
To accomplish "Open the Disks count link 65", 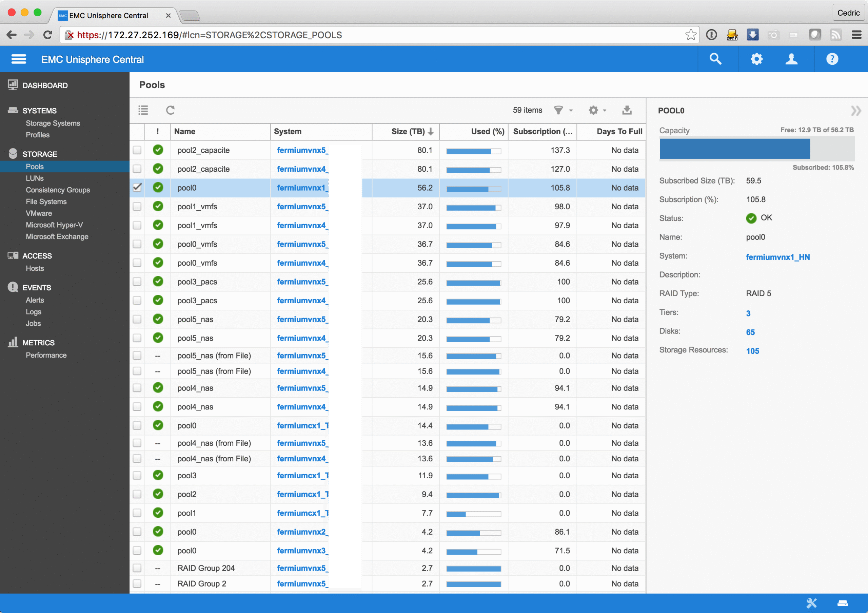I will point(750,332).
